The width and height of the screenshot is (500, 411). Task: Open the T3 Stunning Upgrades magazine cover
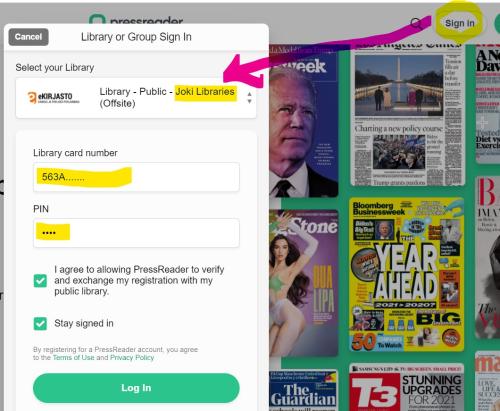tap(407, 387)
